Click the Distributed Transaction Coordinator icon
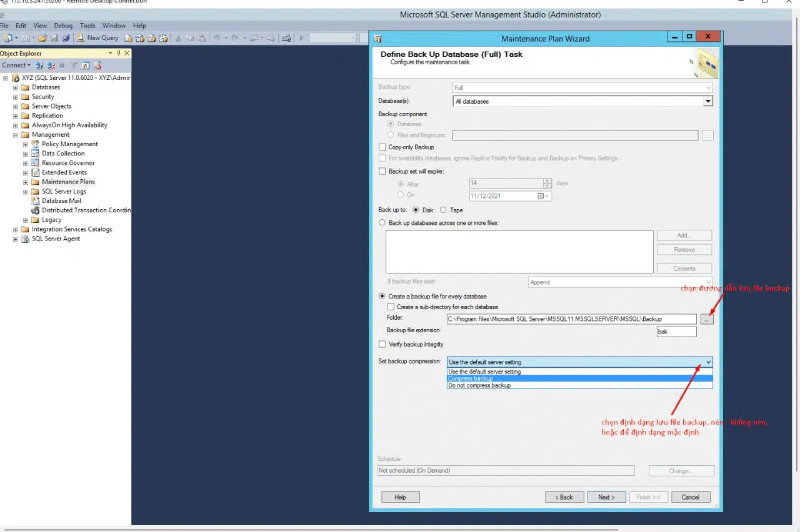Image resolution: width=800 pixels, height=532 pixels. click(x=36, y=210)
